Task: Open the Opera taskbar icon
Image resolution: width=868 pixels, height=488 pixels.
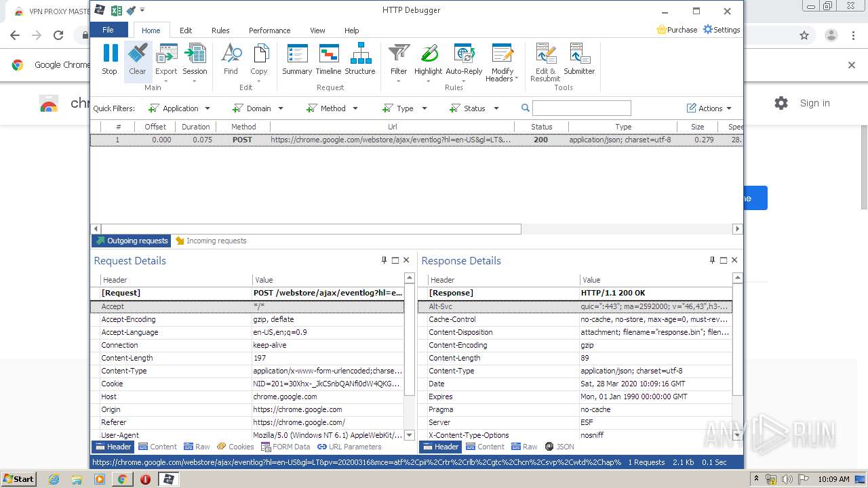Action: pos(145,479)
